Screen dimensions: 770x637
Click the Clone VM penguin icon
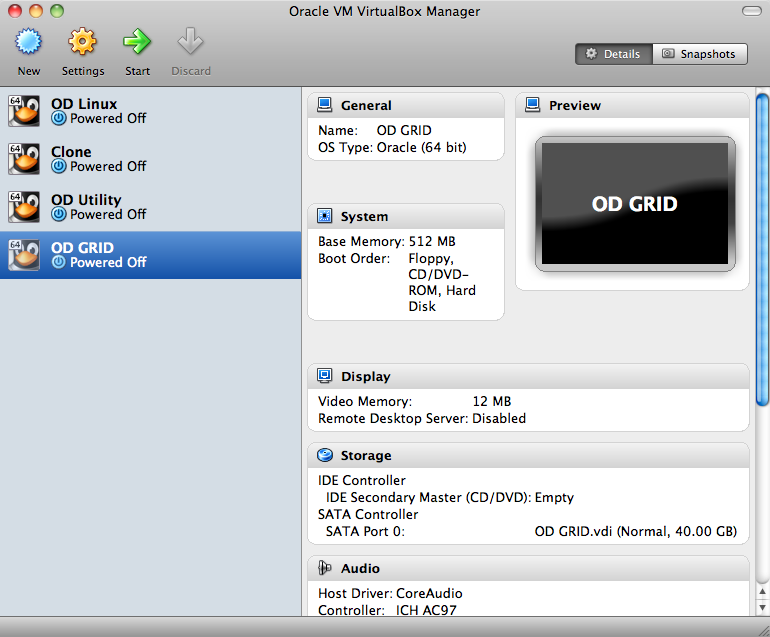point(24,159)
